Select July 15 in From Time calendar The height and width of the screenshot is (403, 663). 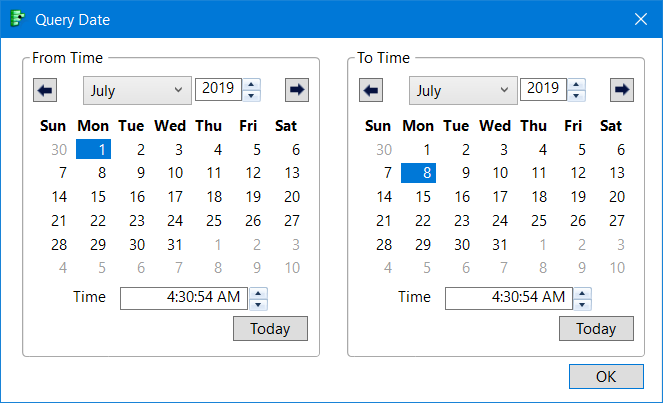98,197
